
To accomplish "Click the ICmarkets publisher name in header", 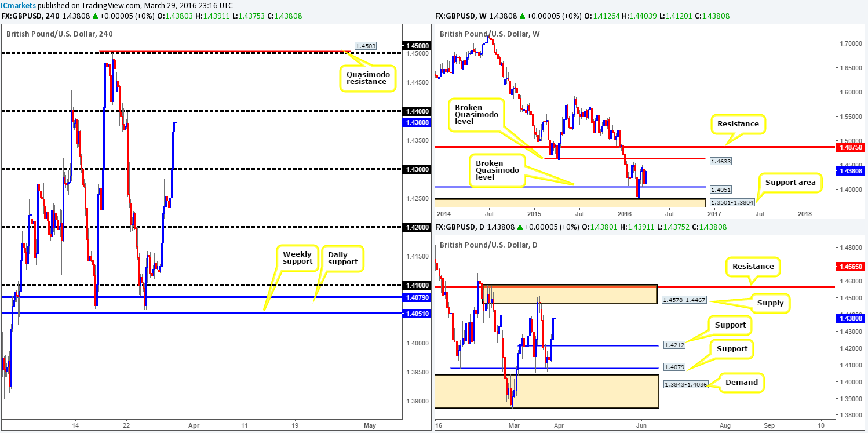I will click(18, 5).
